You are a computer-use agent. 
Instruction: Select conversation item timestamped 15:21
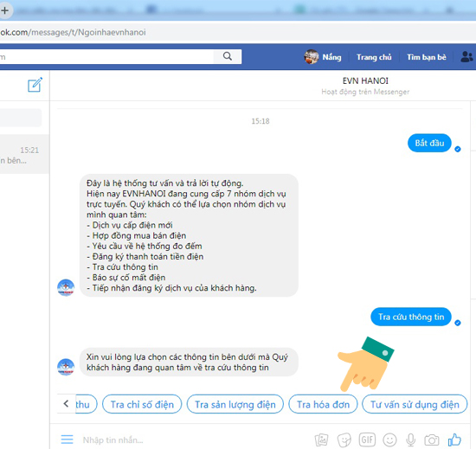(24, 154)
